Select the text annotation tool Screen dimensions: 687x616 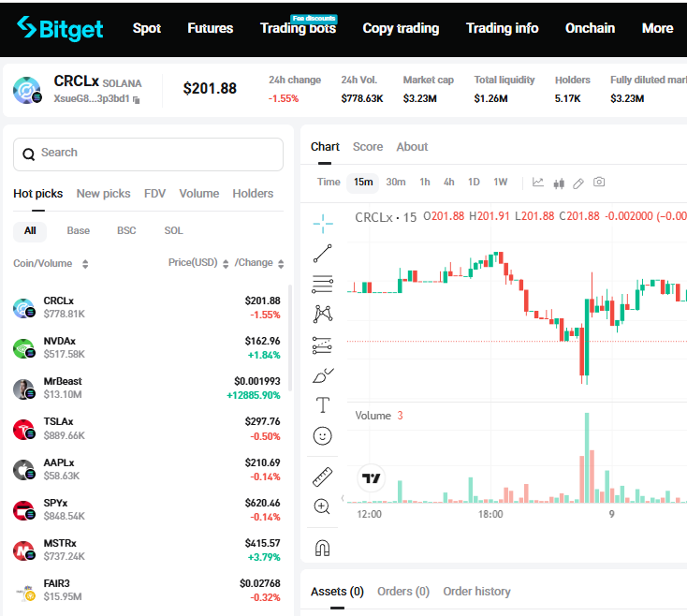point(323,404)
